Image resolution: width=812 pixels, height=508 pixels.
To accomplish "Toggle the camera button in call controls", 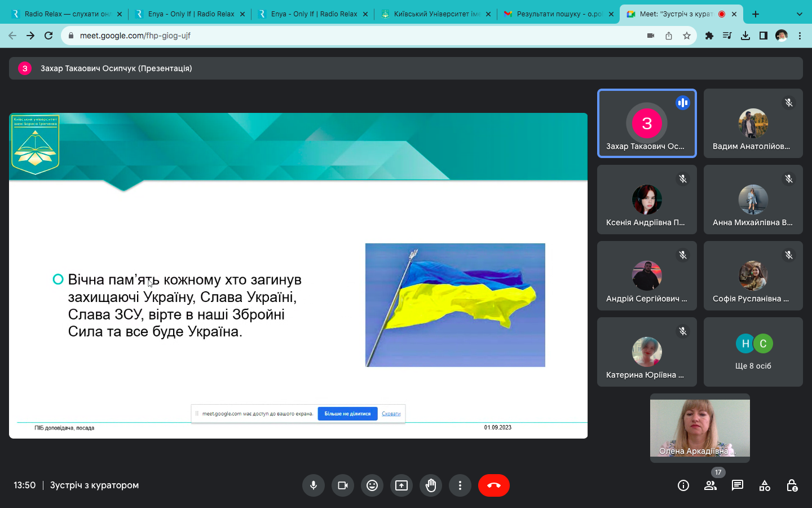I will pos(343,485).
